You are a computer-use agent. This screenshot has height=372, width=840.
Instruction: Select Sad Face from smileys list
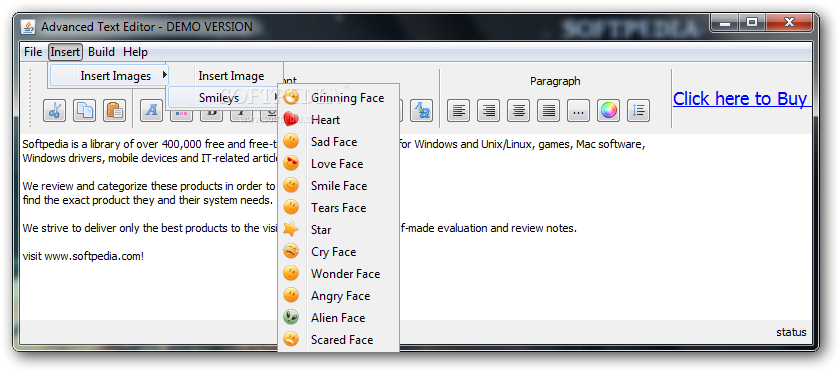point(339,142)
